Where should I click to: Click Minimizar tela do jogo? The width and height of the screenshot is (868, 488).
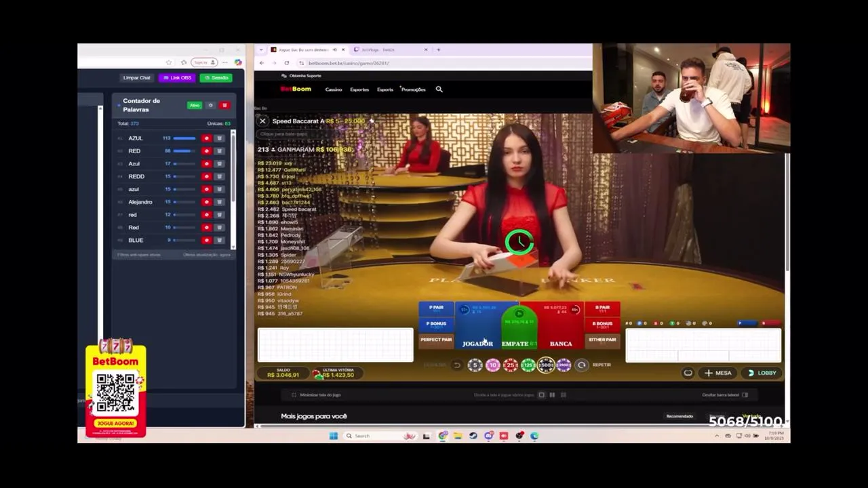click(x=316, y=394)
